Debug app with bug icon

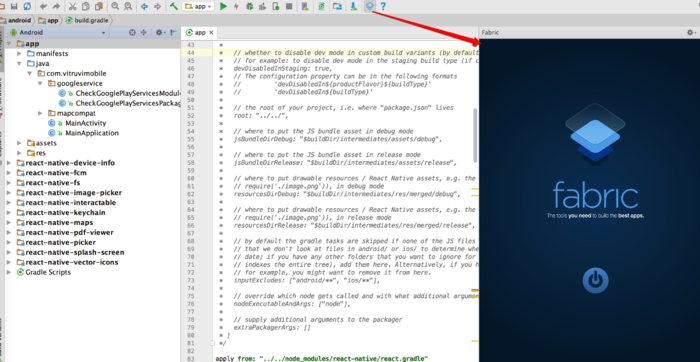coord(250,6)
